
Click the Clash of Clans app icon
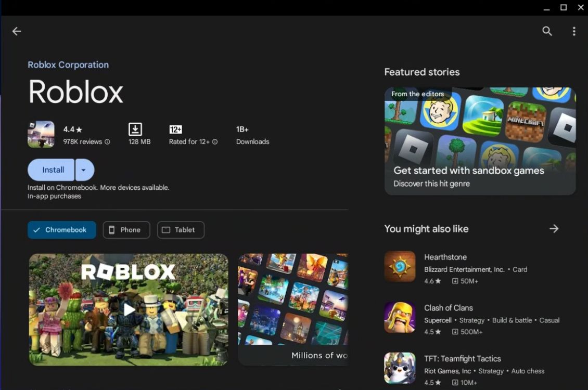tap(400, 317)
